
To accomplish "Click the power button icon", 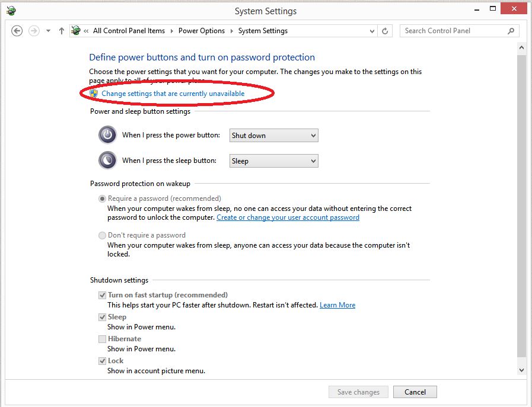I will tap(107, 135).
